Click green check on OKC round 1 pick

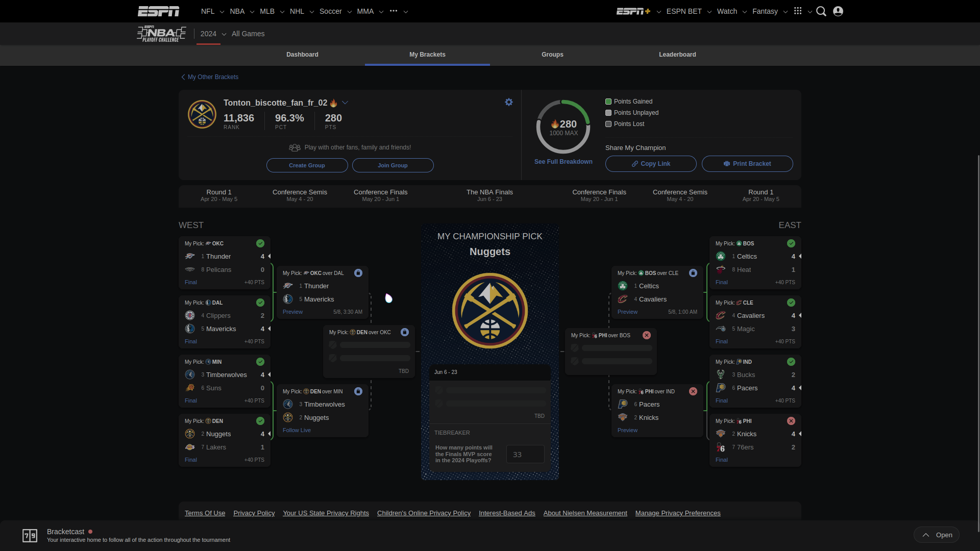coord(260,243)
